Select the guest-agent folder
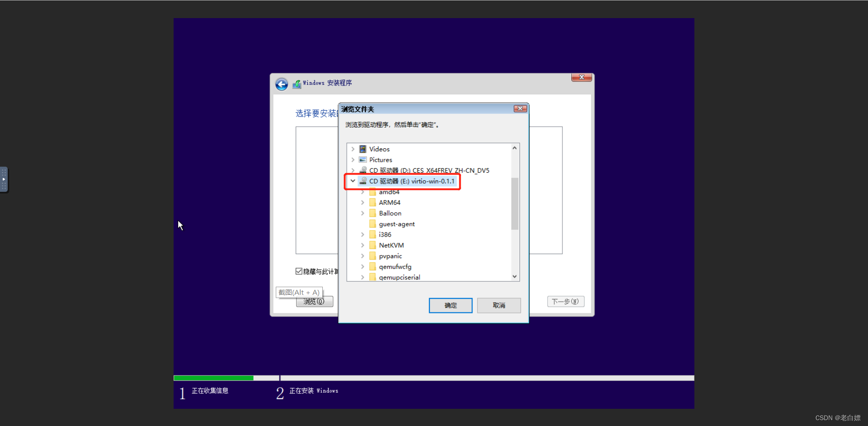This screenshot has width=868, height=426. point(397,224)
